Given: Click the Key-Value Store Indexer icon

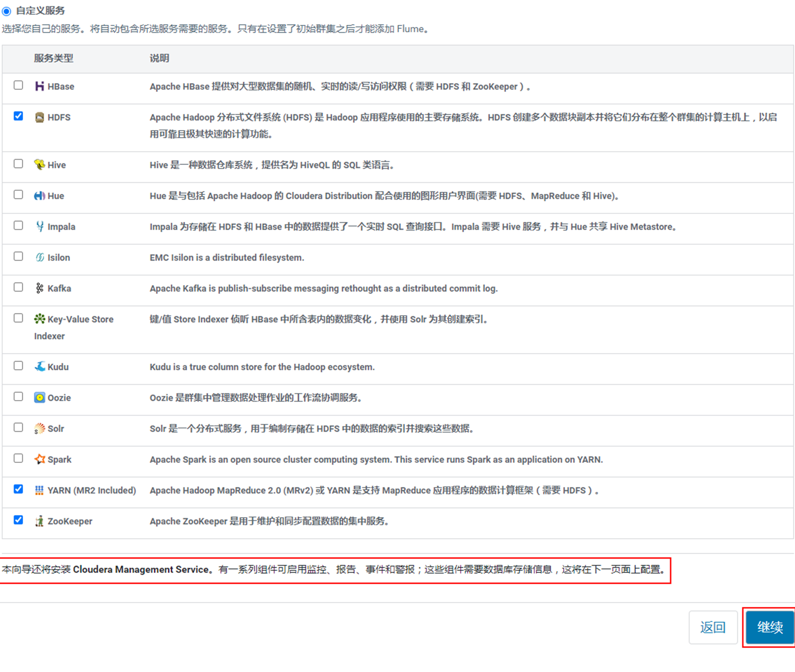Looking at the screenshot, I should point(39,319).
